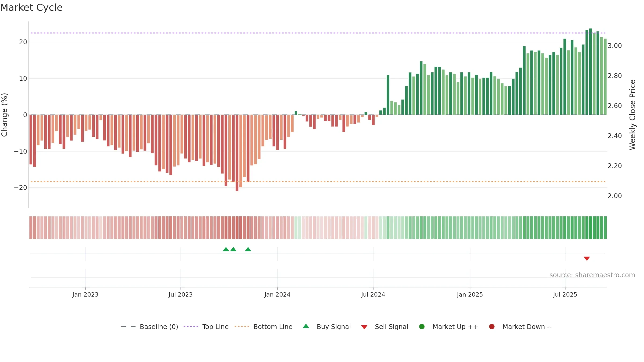The image size is (644, 362).
Task: Click the 2.00 price tick on right axis
Action: tap(615, 196)
